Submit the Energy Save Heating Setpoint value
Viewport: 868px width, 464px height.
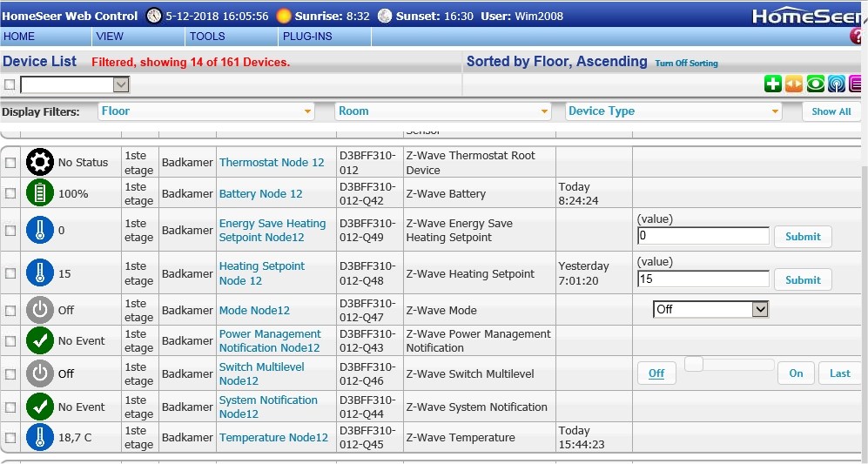coord(803,237)
